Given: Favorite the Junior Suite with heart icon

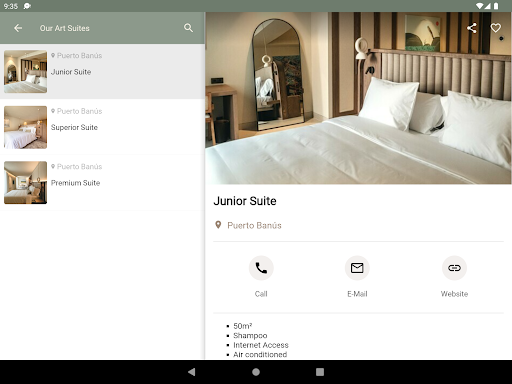Looking at the screenshot, I should [x=496, y=28].
